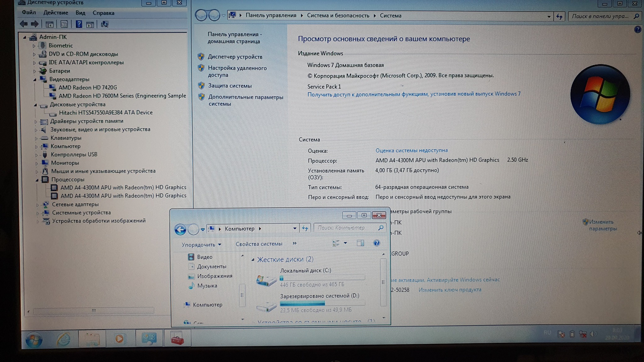Click volume speaker icon in system tray
This screenshot has height=362, width=644.
pyautogui.click(x=593, y=334)
